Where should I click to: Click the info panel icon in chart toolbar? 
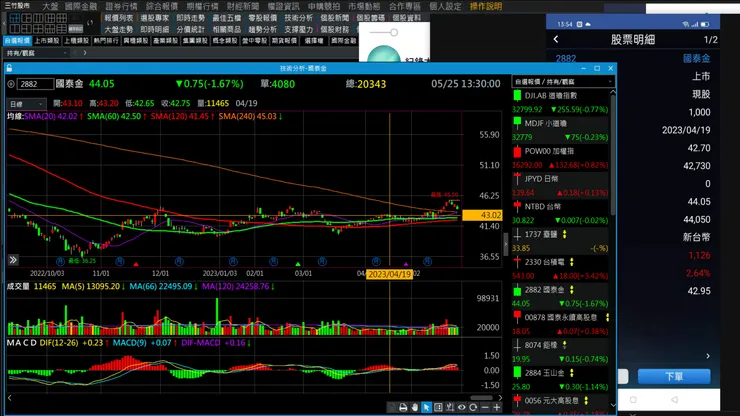(438, 407)
